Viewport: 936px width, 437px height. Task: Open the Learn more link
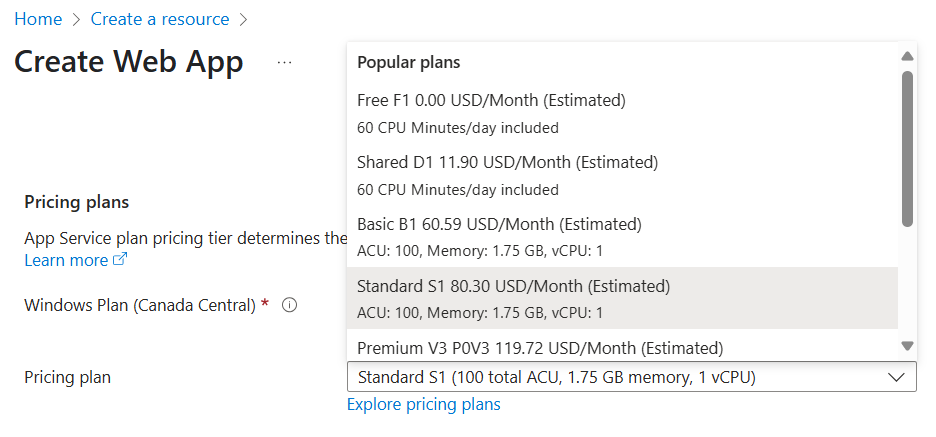(66, 260)
